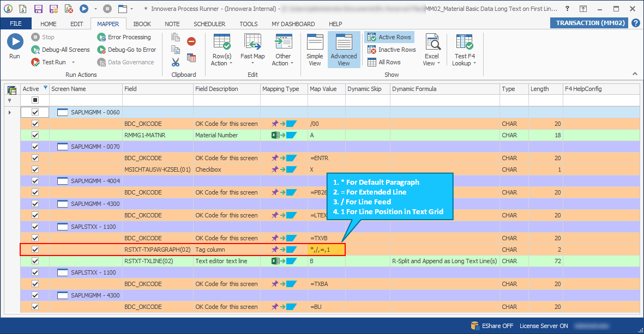Click the Cut scissors icon in Clipboard
The image size is (644, 334).
(x=176, y=62)
